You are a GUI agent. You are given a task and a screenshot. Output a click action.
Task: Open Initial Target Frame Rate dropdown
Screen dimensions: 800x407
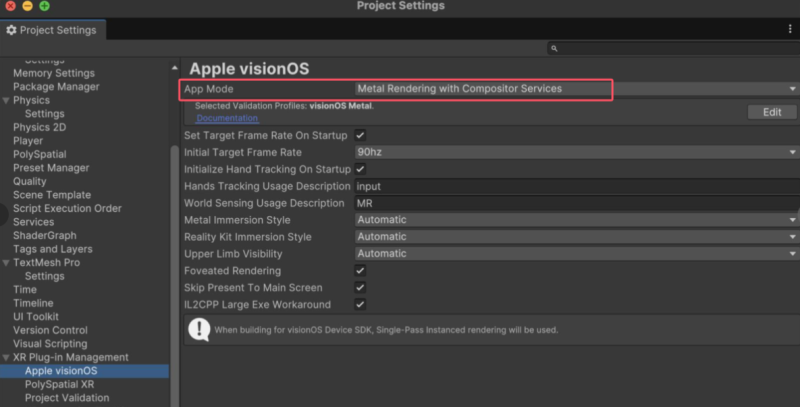576,152
